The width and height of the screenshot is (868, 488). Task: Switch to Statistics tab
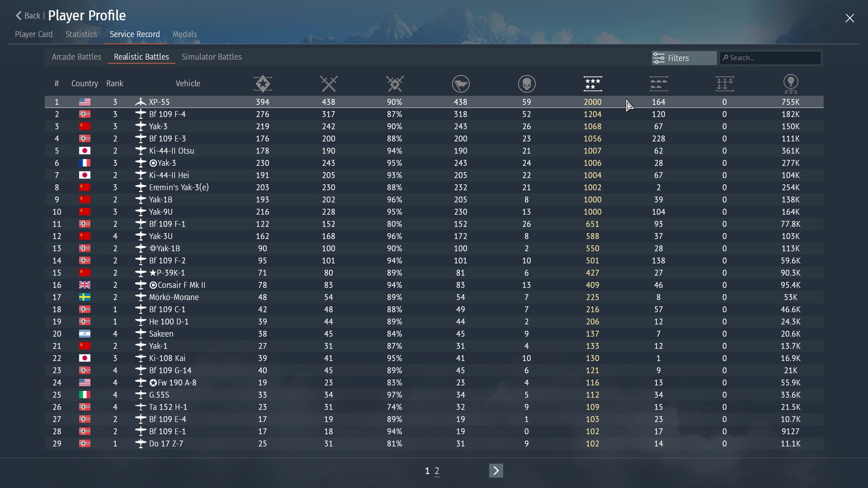pos(81,34)
